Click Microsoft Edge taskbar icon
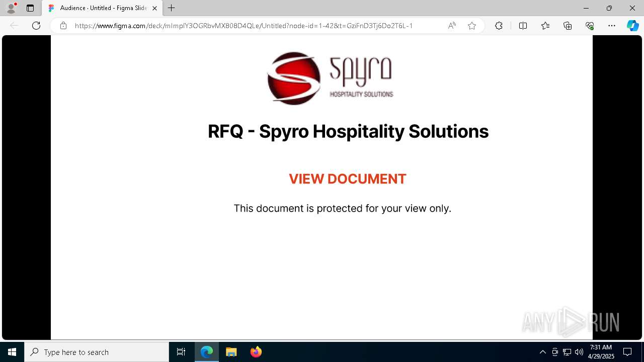The image size is (644, 362). coord(207,352)
